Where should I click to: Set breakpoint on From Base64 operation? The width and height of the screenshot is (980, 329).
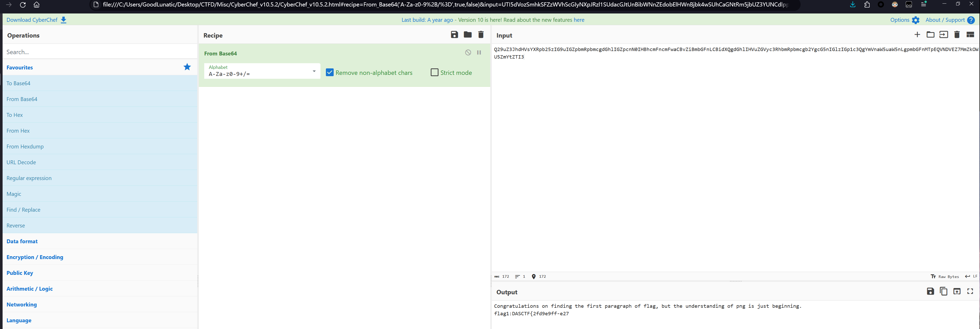point(479,53)
